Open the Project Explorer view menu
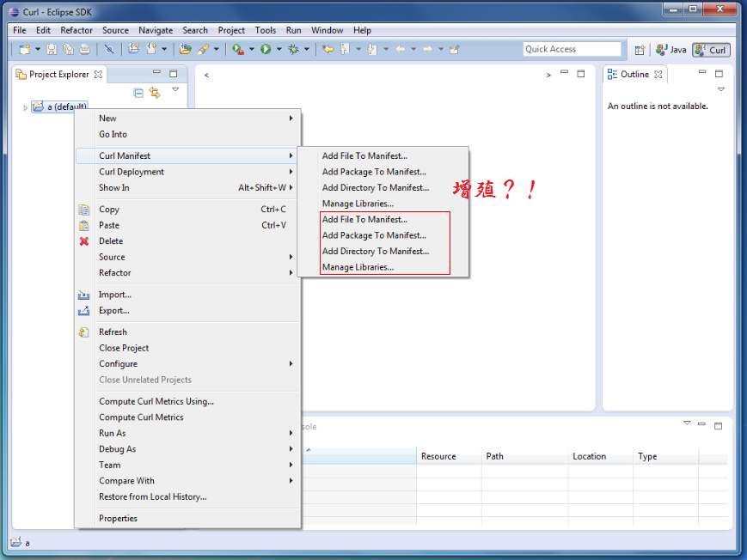Screen dimensions: 747x560 (175, 89)
